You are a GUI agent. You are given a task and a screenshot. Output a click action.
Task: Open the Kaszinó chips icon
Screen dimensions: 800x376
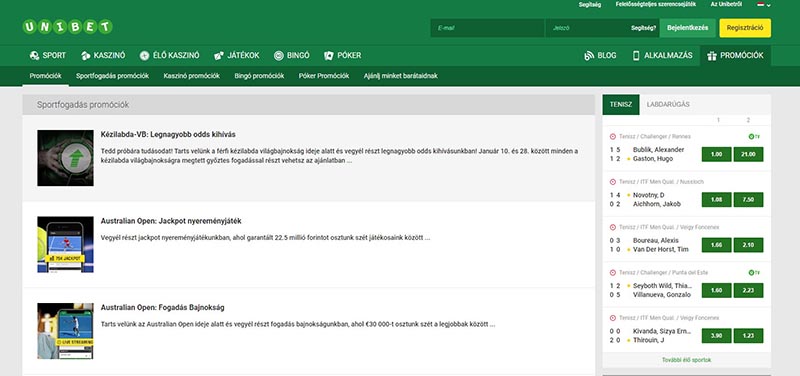85,56
